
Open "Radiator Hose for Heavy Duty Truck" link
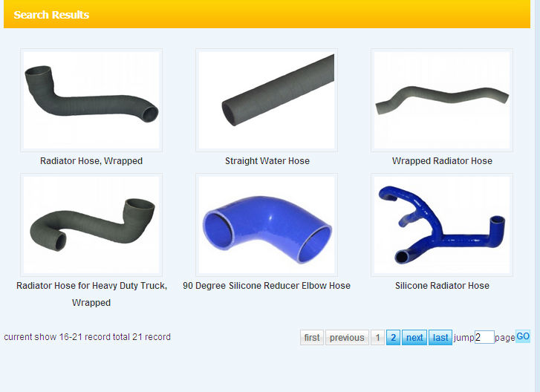[91, 286]
